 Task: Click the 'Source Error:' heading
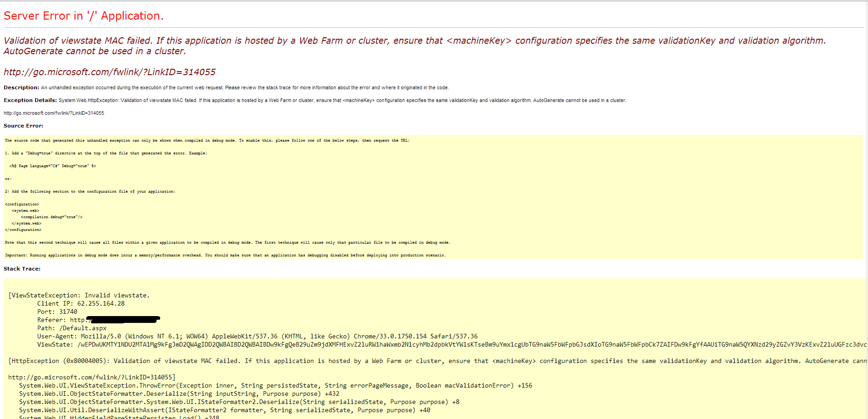24,126
